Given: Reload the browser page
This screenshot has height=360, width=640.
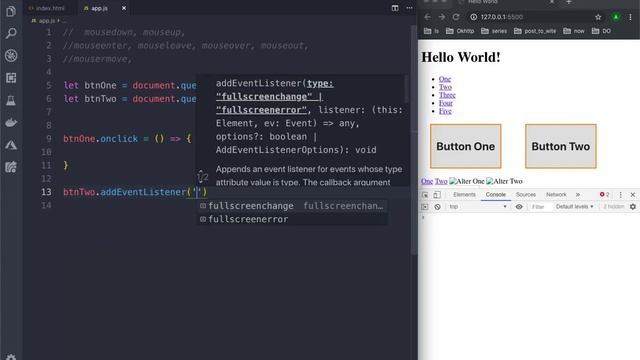Looking at the screenshot, I should pyautogui.click(x=456, y=17).
